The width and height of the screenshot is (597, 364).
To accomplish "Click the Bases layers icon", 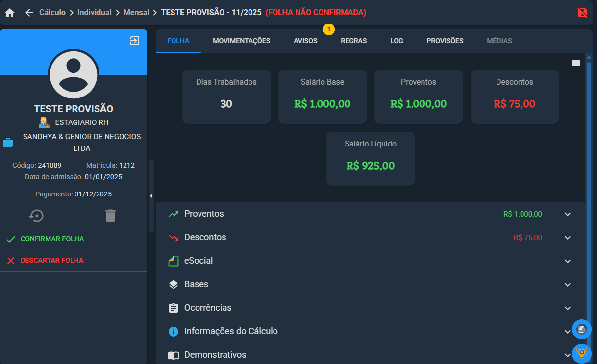I will pos(173,285).
